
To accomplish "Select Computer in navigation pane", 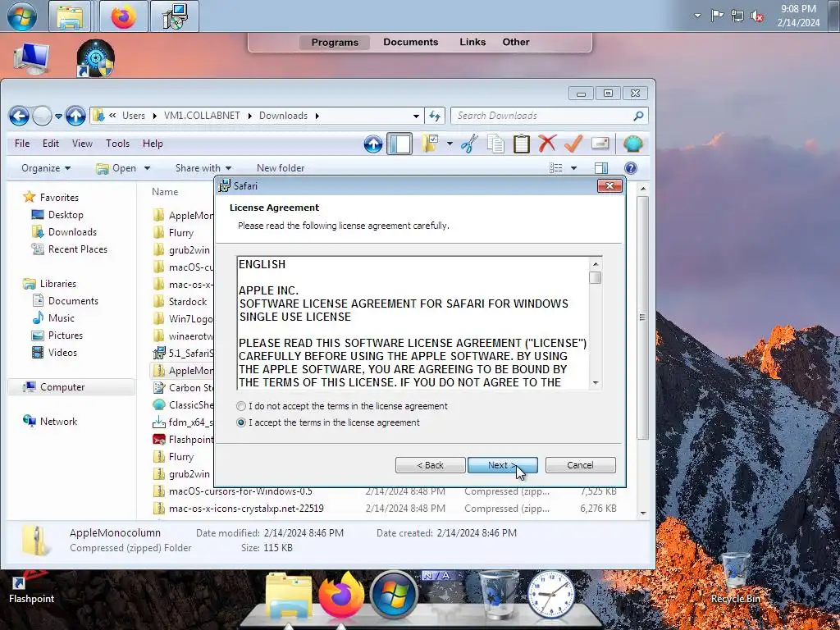I will [x=62, y=387].
